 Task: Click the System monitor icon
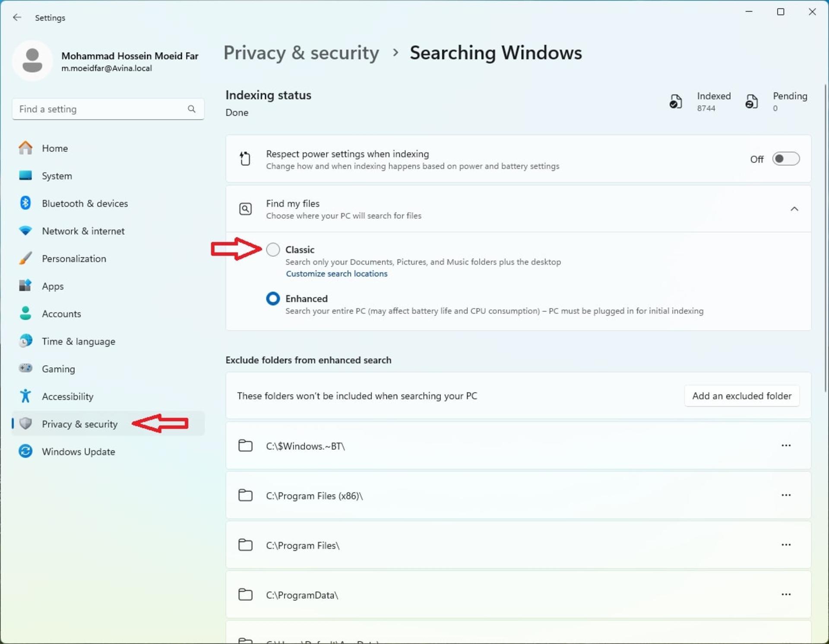[25, 175]
